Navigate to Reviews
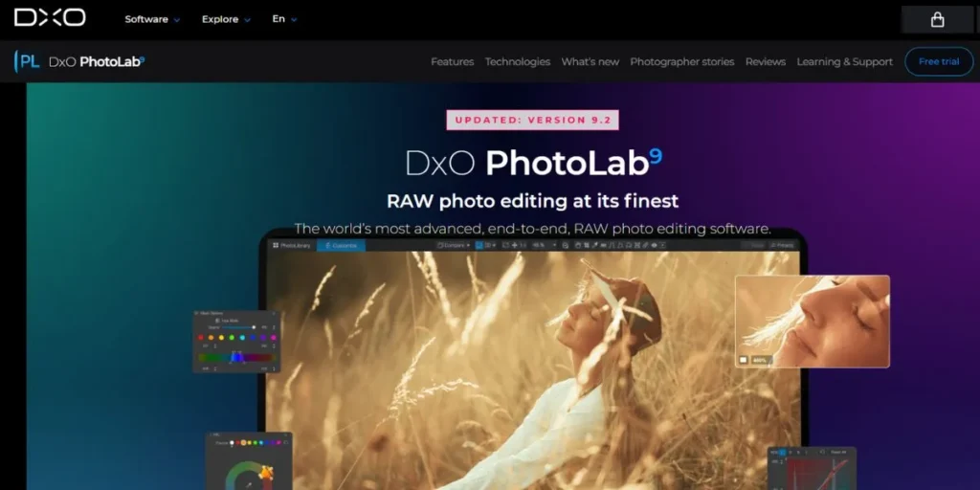Image resolution: width=980 pixels, height=490 pixels. 765,62
